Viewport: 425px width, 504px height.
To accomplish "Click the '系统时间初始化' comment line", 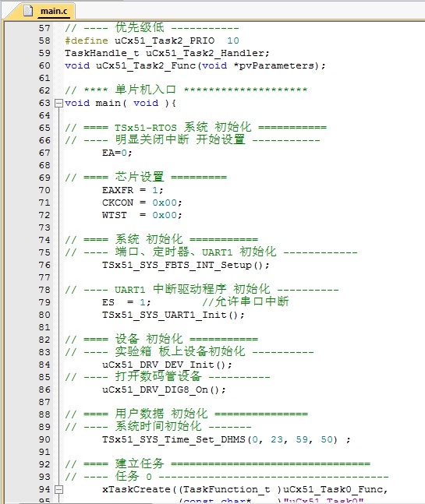I will pyautogui.click(x=158, y=427).
